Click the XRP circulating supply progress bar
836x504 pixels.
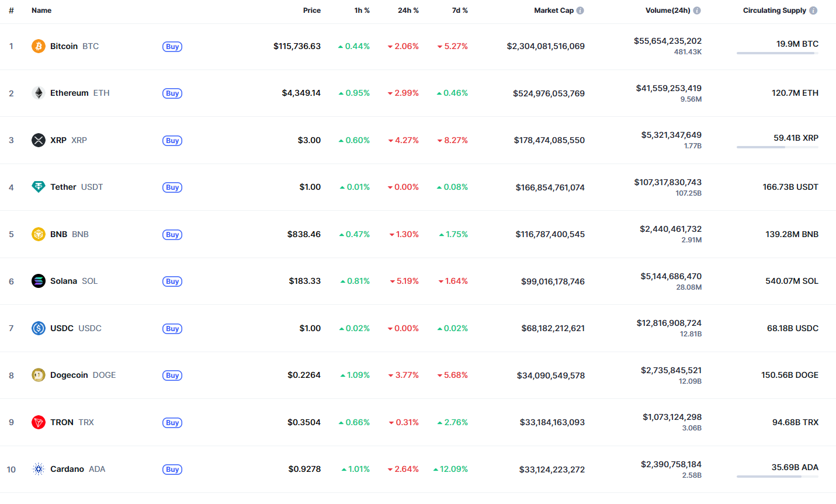tap(778, 147)
